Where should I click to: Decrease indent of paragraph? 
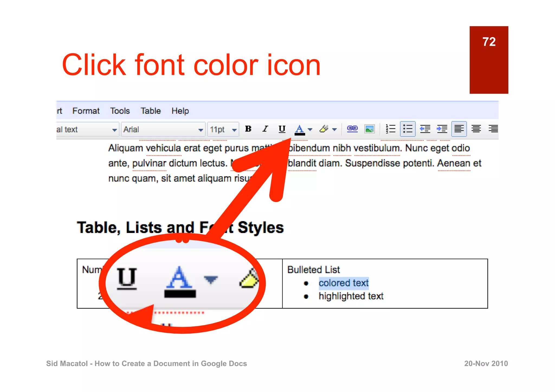(x=425, y=129)
